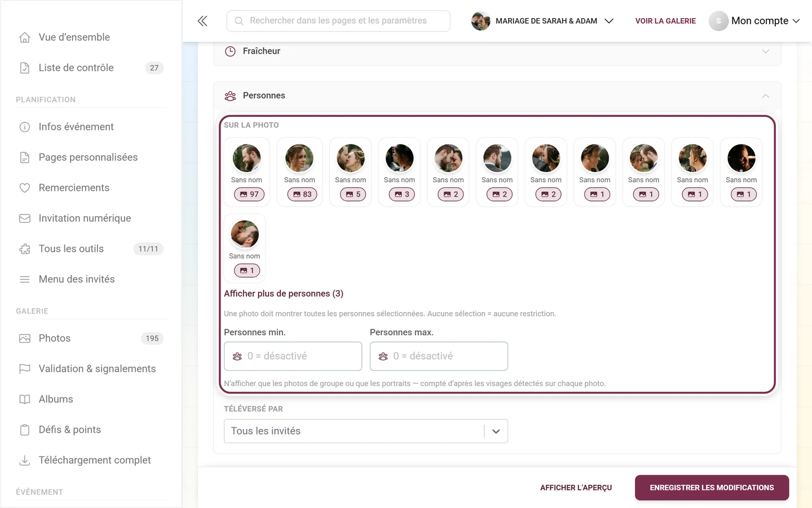This screenshot has width=812, height=508.
Task: Click Enregistrer les modifications button
Action: 712,488
